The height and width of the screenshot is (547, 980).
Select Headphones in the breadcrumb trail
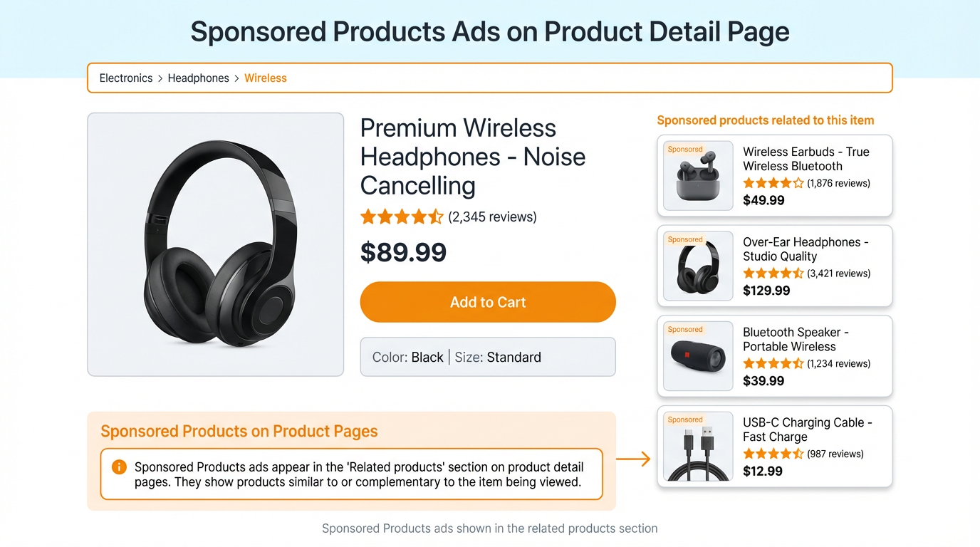coord(198,78)
